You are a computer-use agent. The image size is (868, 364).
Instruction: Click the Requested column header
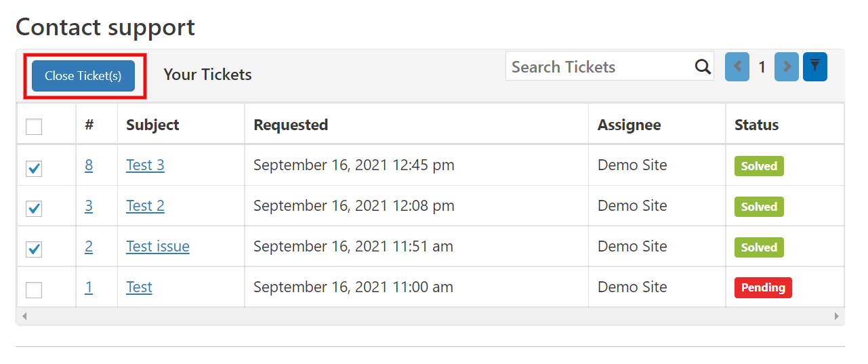coord(291,125)
